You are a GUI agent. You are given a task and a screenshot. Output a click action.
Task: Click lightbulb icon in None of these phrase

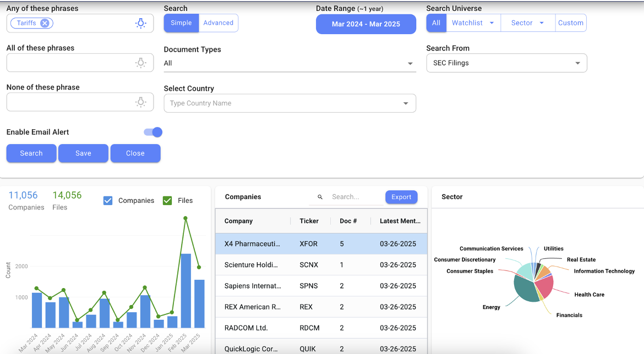click(141, 102)
